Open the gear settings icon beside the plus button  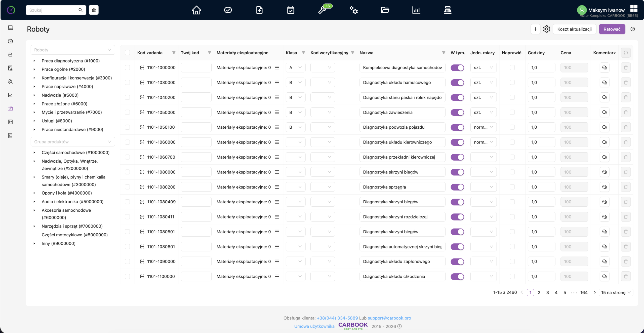546,29
